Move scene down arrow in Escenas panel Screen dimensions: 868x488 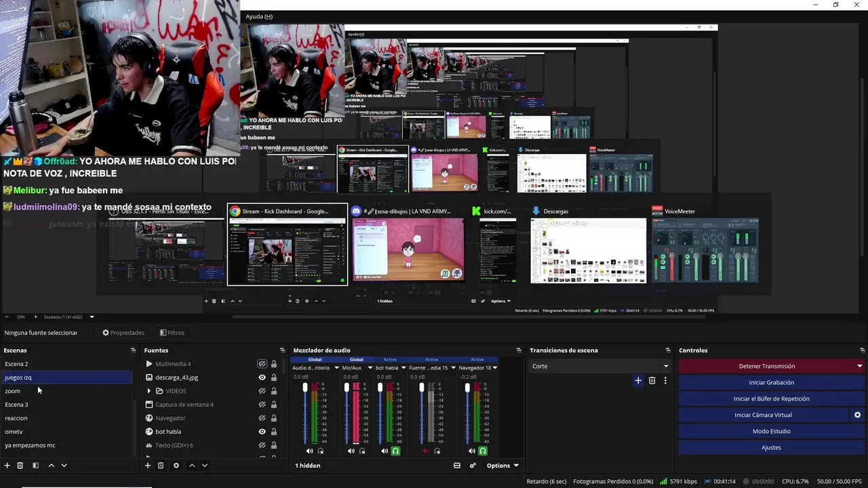(x=64, y=466)
